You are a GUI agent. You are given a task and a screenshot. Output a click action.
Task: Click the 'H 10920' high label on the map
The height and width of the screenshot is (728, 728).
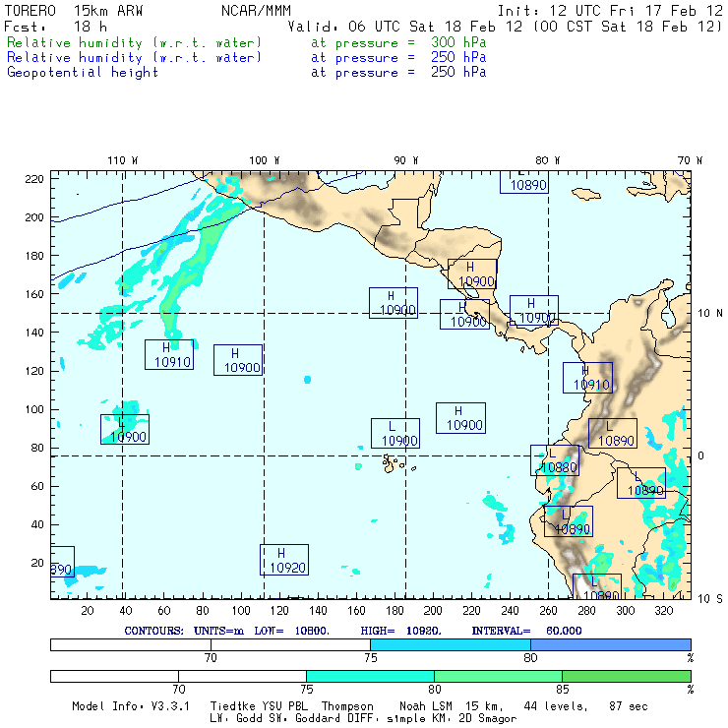[x=284, y=560]
